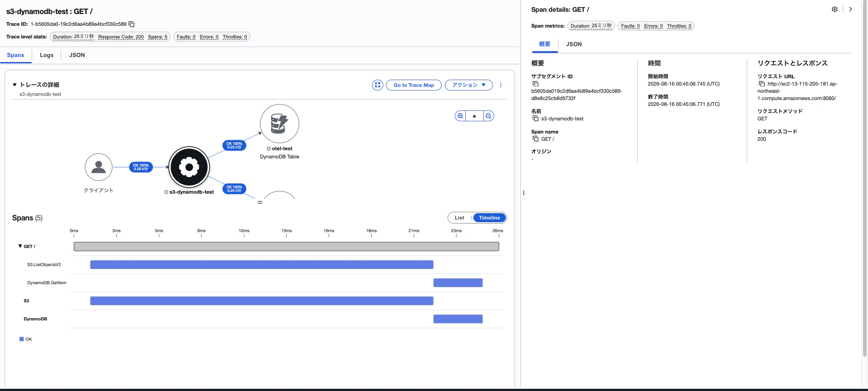Screen dimensions: 868x391
Task: Open the Logs tab
Action: tap(47, 55)
